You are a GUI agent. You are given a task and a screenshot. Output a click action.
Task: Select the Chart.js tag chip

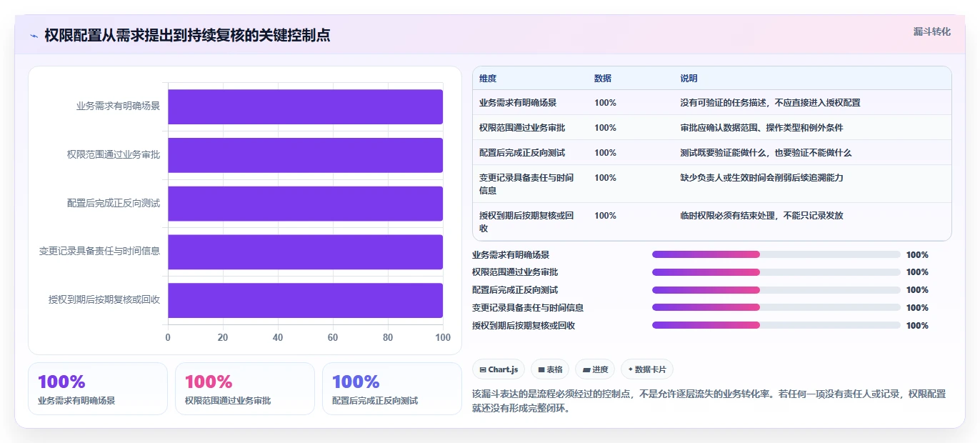click(x=499, y=369)
